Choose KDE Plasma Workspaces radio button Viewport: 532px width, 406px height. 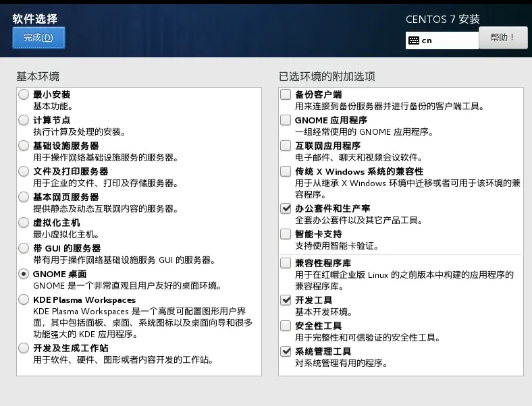[24, 299]
